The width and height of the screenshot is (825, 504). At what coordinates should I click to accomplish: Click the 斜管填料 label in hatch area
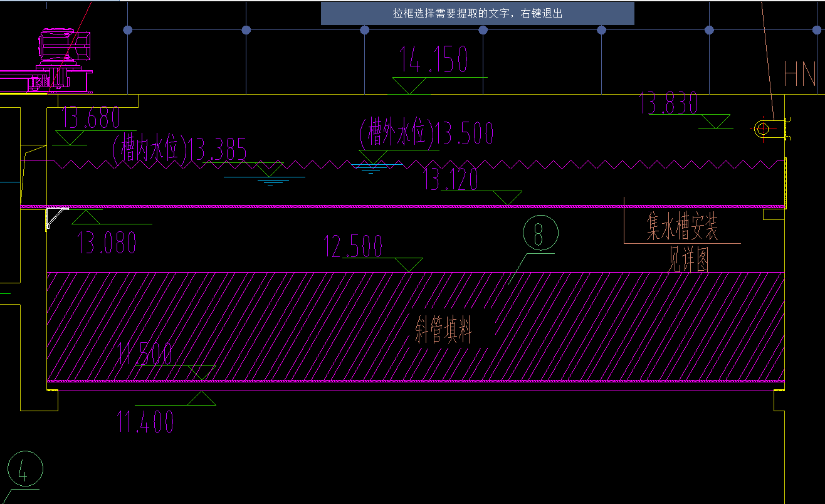(x=443, y=330)
